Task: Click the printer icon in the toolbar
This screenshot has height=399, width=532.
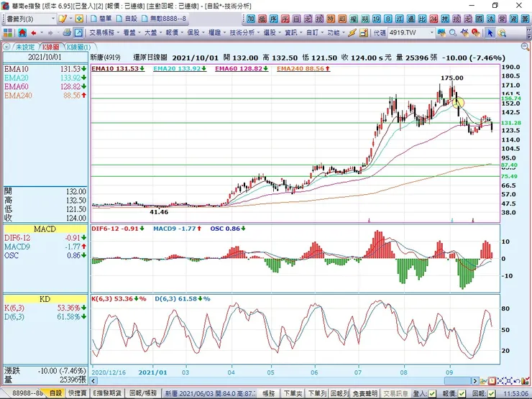Action: coord(67,32)
